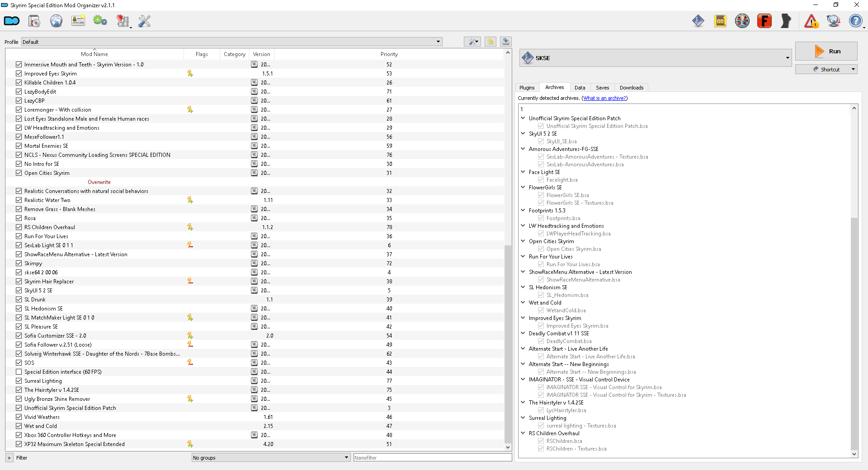Toggle the Unofficial Skyrim Special Edition Patch mod checkbox

click(19, 408)
